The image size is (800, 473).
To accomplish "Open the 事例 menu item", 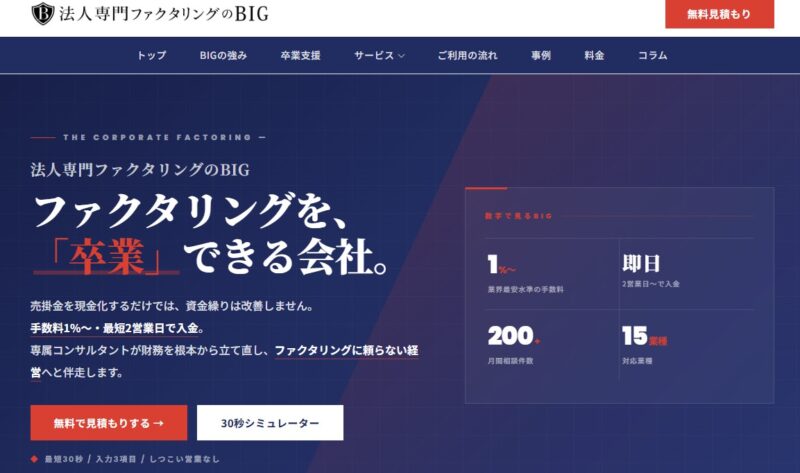I will [541, 56].
